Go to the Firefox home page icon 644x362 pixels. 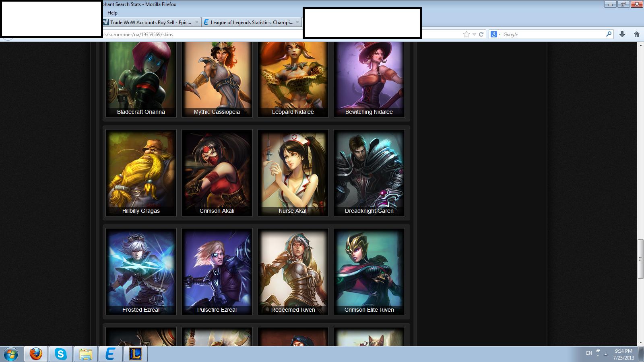(x=637, y=34)
